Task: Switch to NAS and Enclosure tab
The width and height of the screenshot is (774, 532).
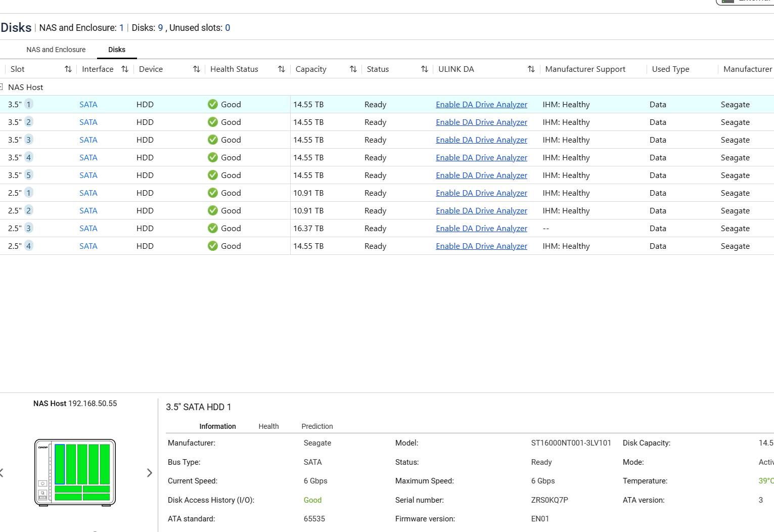Action: (x=56, y=50)
